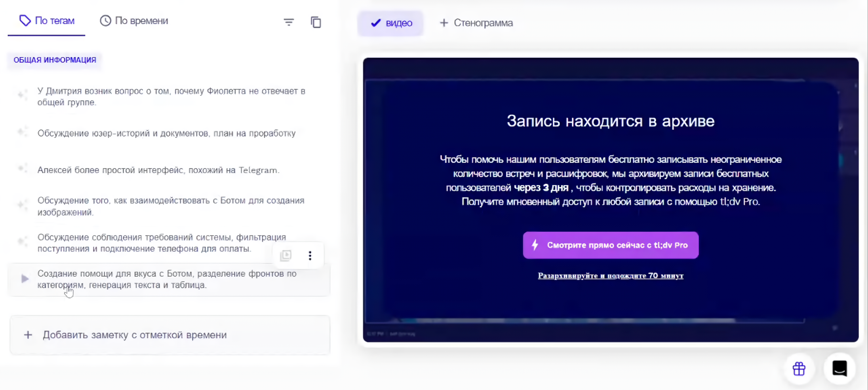Click the ОБЩАЯ ИНФОРМАЦИЯ tag label
Image resolution: width=868 pixels, height=390 pixels.
[55, 60]
